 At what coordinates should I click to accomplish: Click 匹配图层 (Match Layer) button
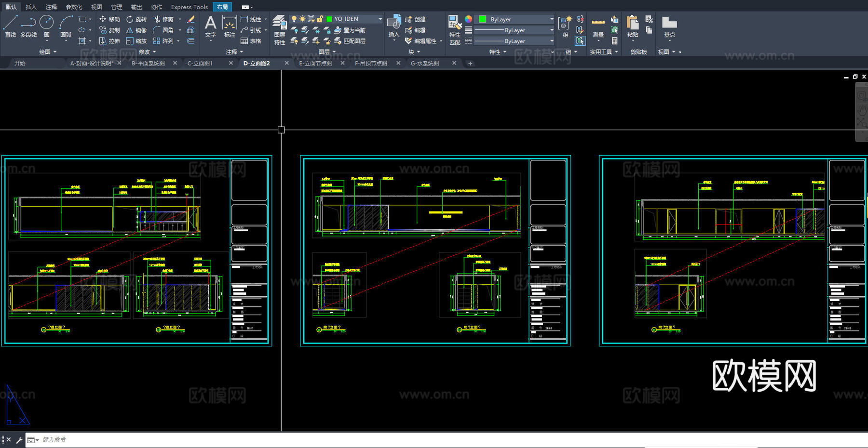[350, 41]
